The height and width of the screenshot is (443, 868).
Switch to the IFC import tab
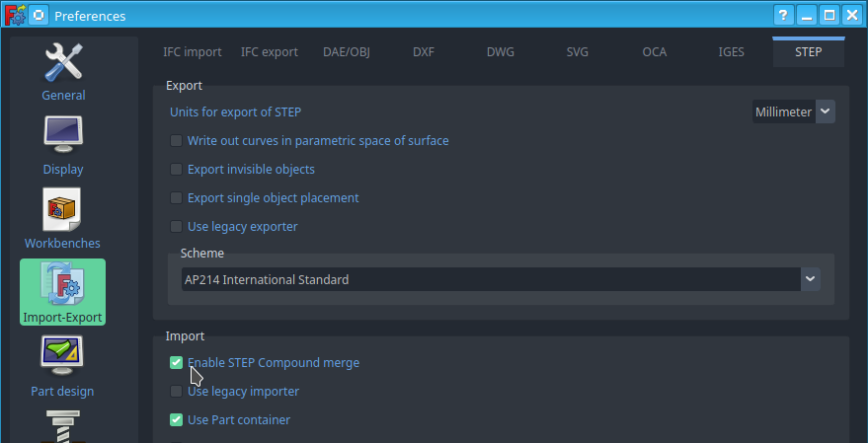[x=193, y=52]
